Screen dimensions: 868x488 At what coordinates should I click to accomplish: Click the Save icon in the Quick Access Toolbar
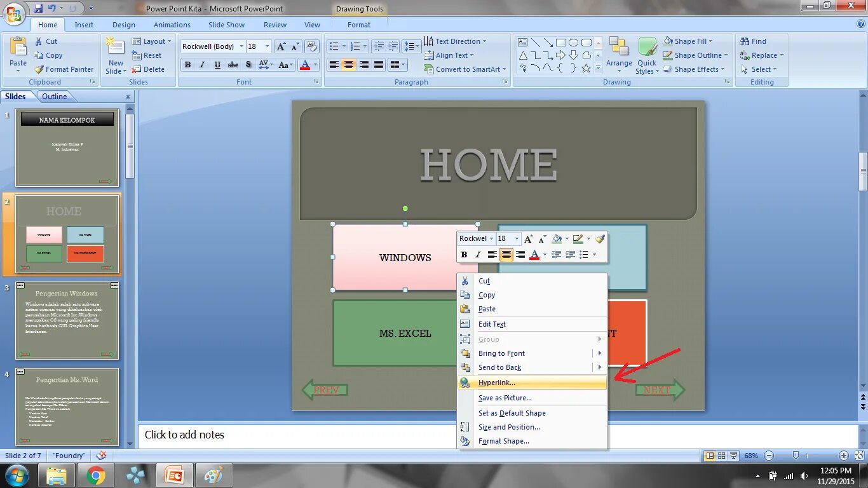tap(37, 8)
